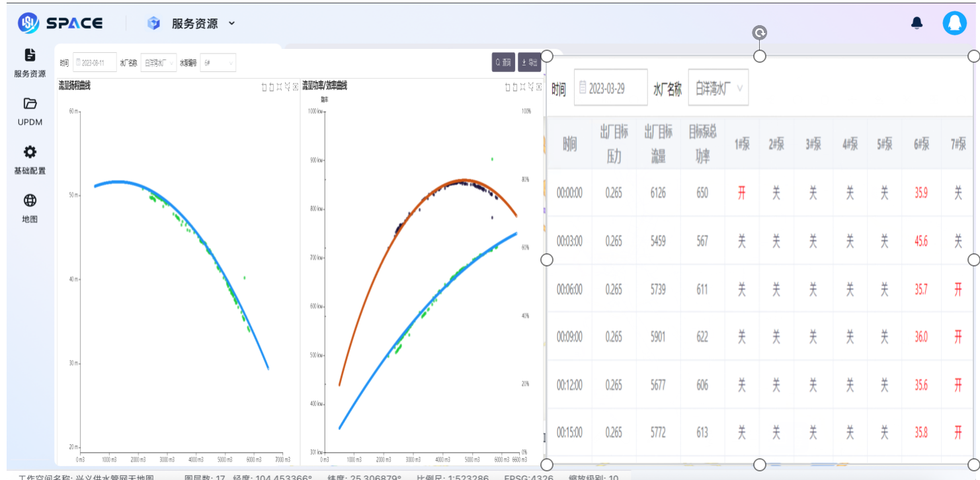This screenshot has width=980, height=480.
Task: Click the date field showing 2023-03-29
Action: pos(610,88)
